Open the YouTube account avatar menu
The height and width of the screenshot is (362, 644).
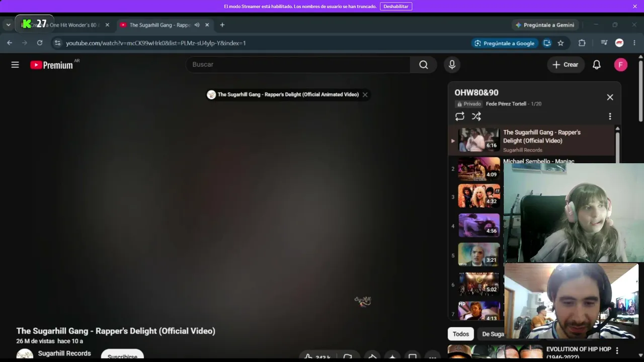point(621,64)
